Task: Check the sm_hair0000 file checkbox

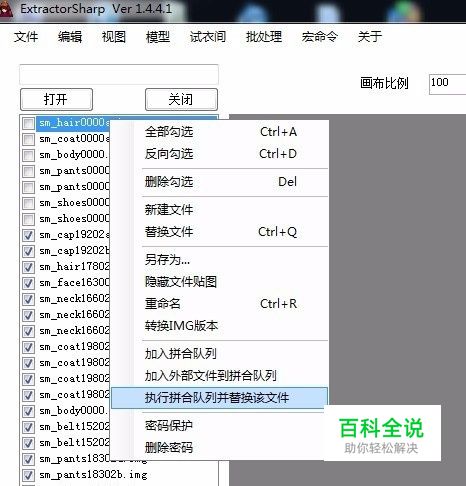Action: tap(28, 123)
